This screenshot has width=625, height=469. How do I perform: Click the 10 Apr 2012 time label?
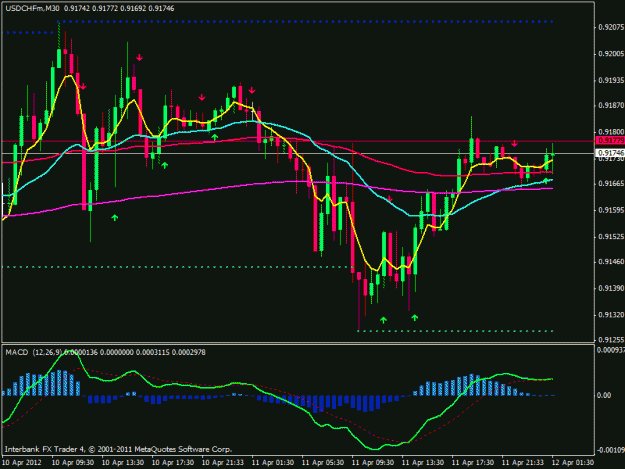[22, 463]
